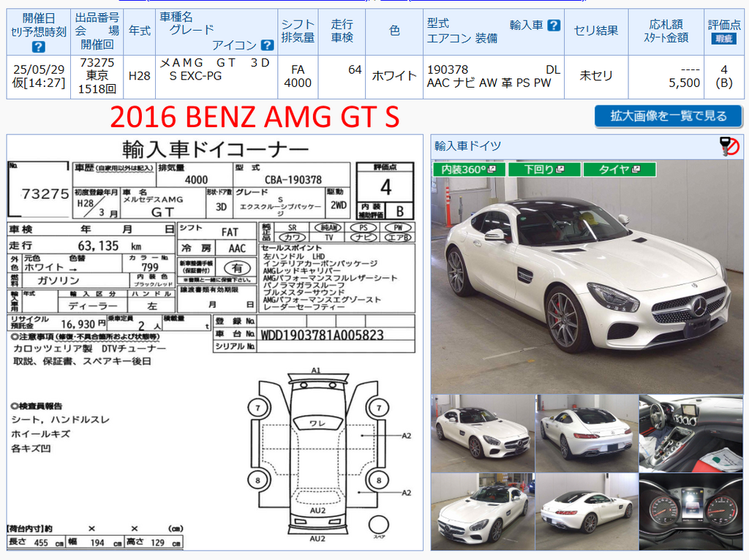
Task: Click start price 5,500
Action: [x=684, y=83]
